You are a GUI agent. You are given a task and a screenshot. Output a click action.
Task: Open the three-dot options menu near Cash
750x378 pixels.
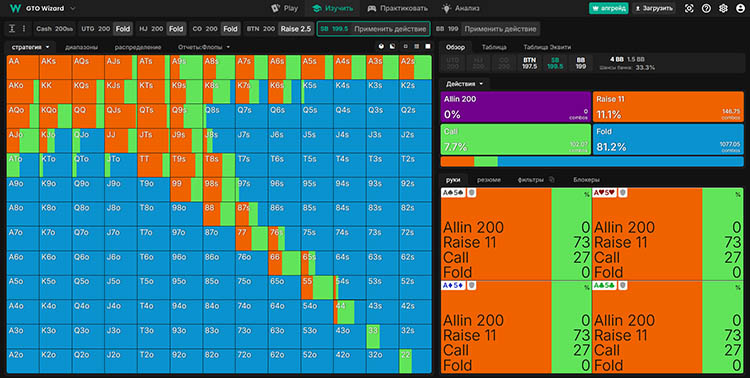click(x=24, y=29)
